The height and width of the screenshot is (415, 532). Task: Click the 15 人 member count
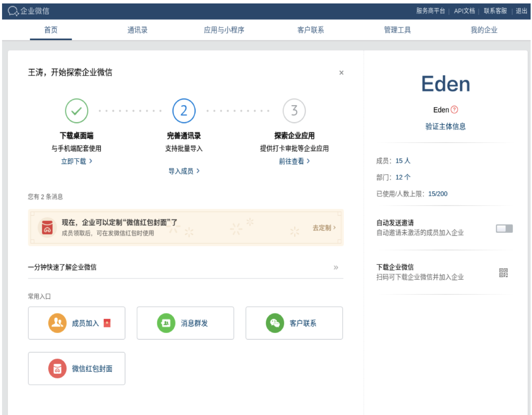(403, 161)
